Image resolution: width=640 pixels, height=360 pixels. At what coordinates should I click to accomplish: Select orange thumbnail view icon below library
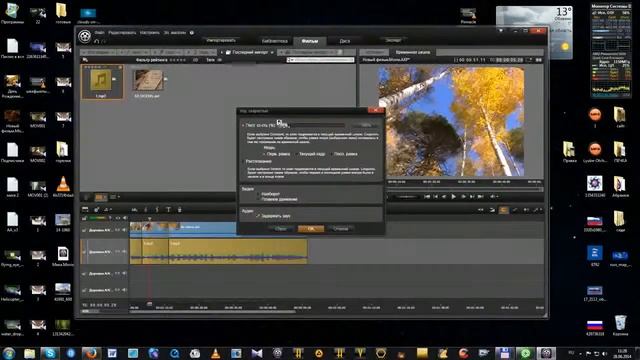[x=101, y=197]
